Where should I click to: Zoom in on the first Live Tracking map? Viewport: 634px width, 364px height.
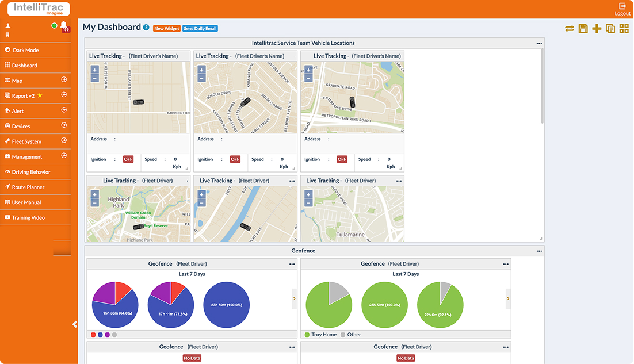click(95, 70)
